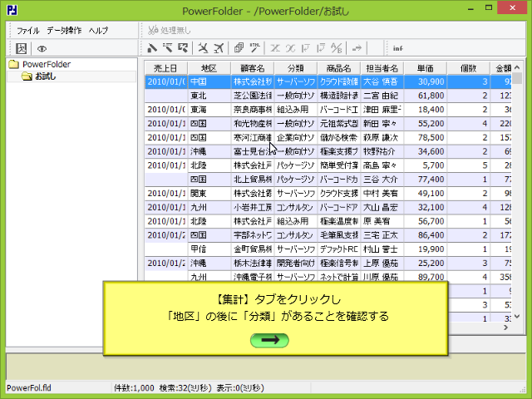Image resolution: width=532 pixels, height=399 pixels.
Task: Select the price cell 30,900
Action: point(426,81)
